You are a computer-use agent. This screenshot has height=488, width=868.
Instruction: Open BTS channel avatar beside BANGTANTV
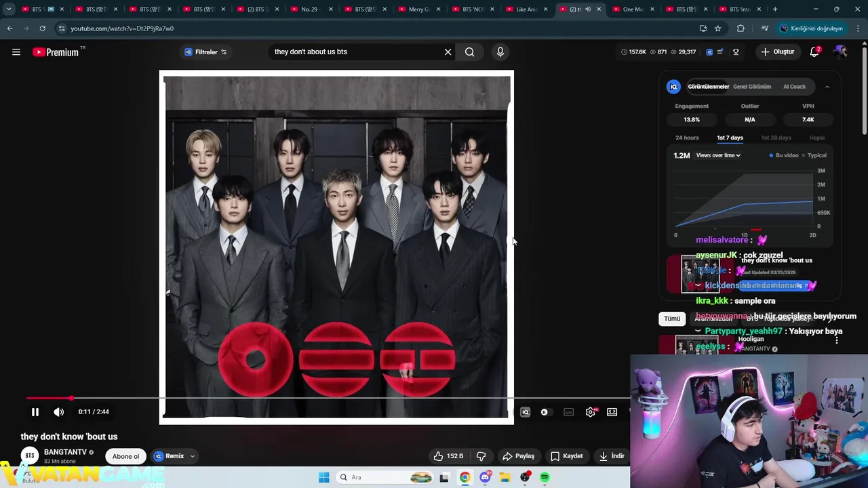[x=29, y=456]
